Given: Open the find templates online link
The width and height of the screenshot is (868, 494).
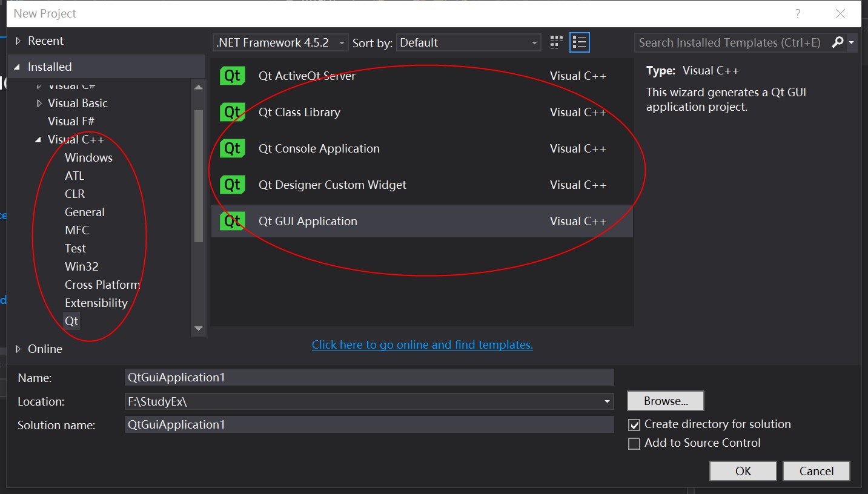Looking at the screenshot, I should coord(422,344).
